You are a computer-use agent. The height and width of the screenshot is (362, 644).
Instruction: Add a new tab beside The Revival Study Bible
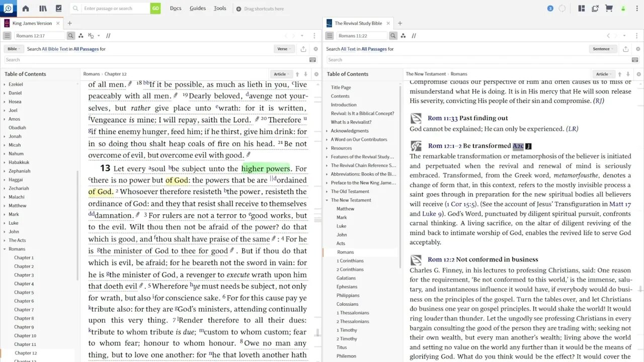pyautogui.click(x=400, y=23)
